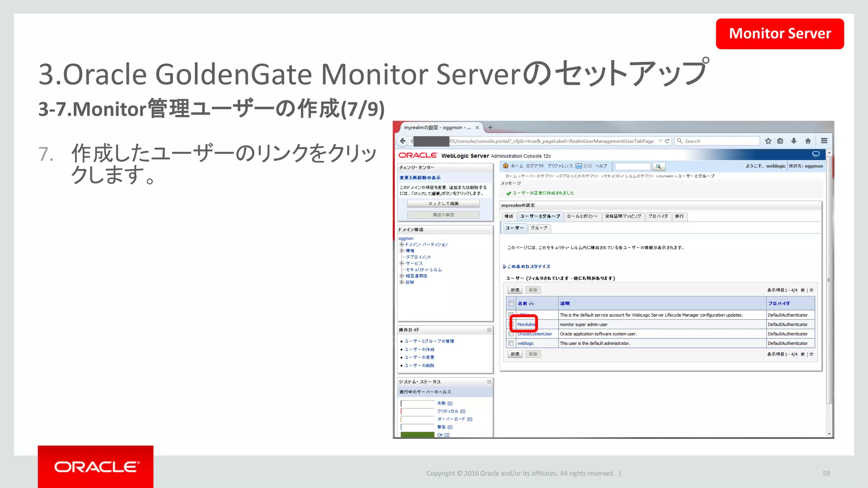Check the OracleSystemUser row checkbox
This screenshot has width=868, height=488.
(x=511, y=334)
